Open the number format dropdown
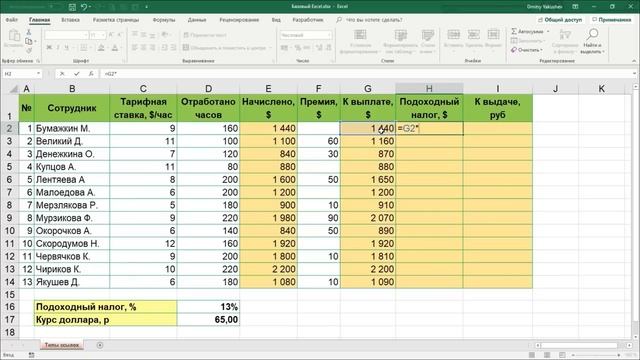The width and height of the screenshot is (640, 360). point(329,35)
